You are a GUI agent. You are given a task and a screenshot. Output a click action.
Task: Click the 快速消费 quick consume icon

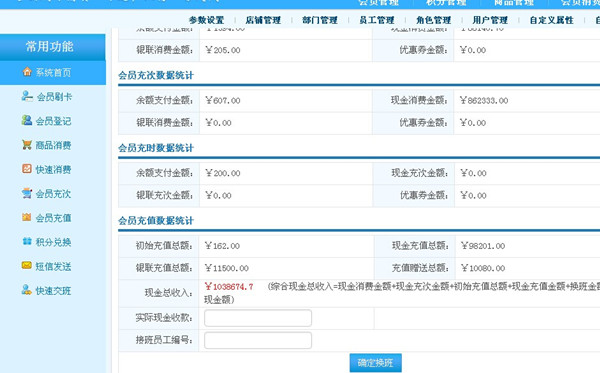click(x=27, y=169)
